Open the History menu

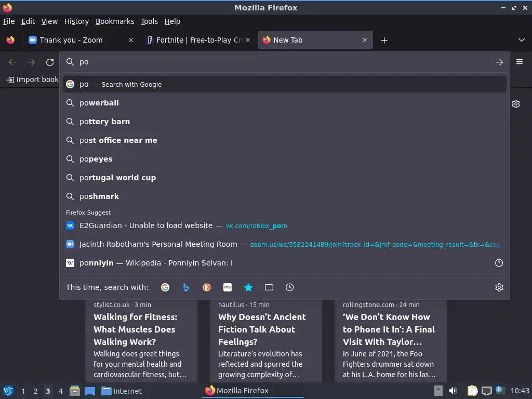76,21
